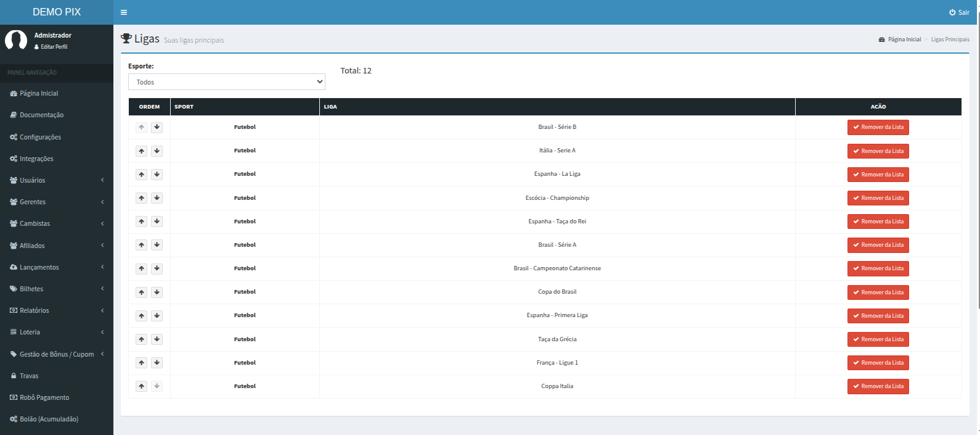The height and width of the screenshot is (435, 980).
Task: Move França - Ligue 1 down
Action: [157, 363]
